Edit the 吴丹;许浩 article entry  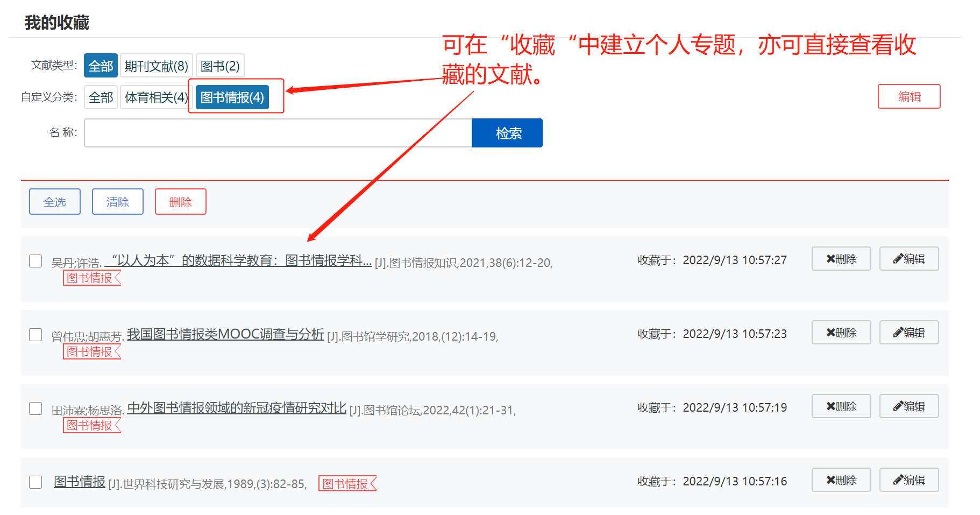tap(908, 259)
